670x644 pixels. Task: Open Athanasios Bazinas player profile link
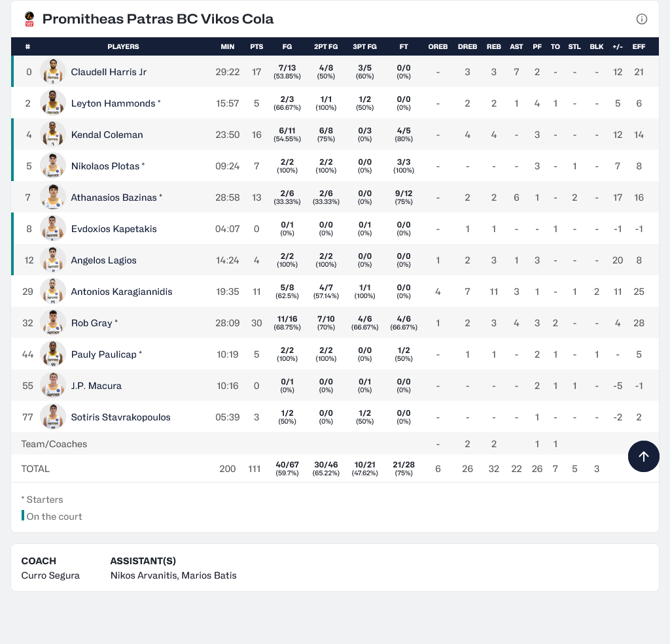(114, 197)
